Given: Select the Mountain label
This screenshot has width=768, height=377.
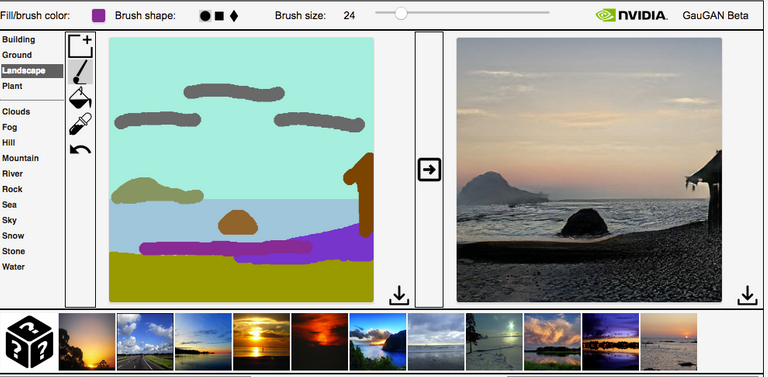Looking at the screenshot, I should coord(21,158).
